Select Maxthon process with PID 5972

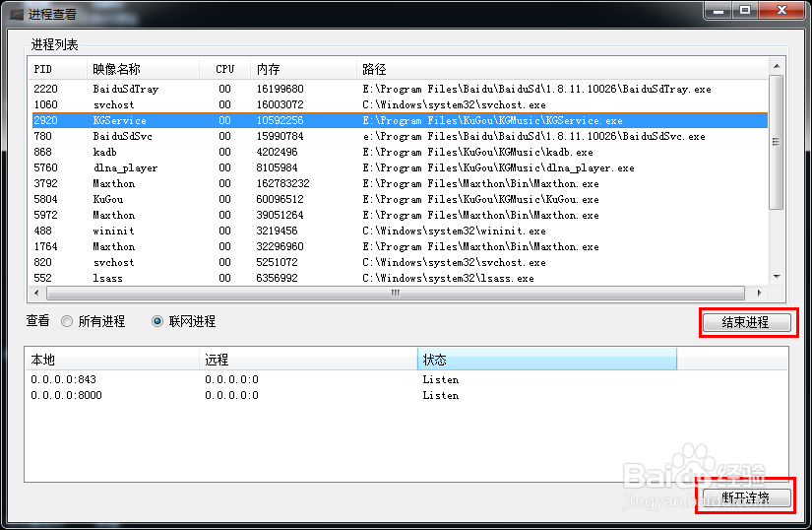(400, 215)
